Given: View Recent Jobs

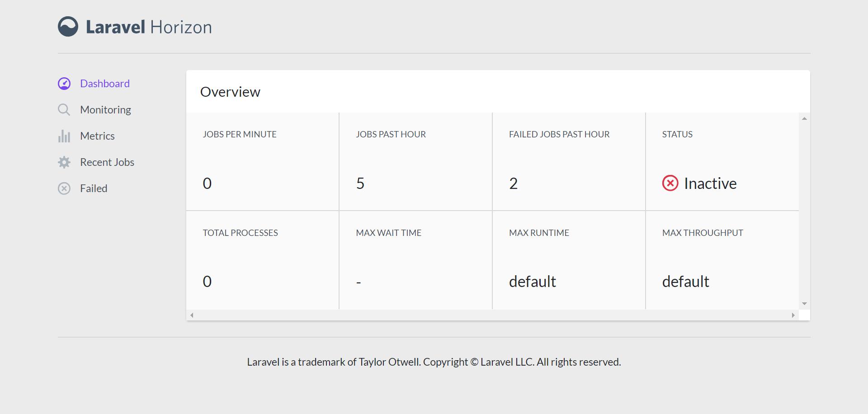Looking at the screenshot, I should coord(107,162).
